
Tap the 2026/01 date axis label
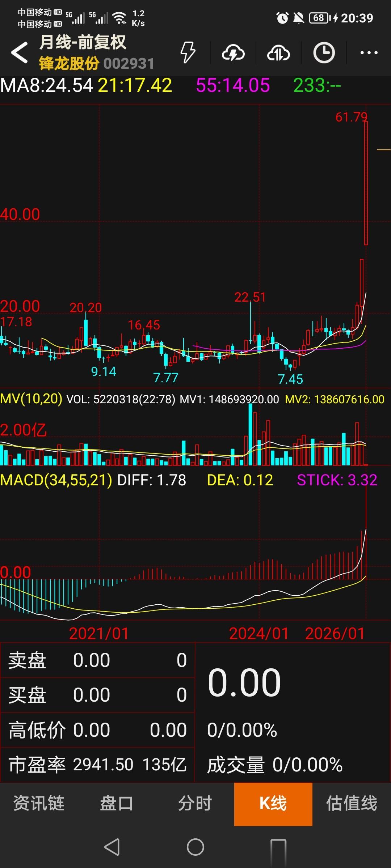click(335, 633)
